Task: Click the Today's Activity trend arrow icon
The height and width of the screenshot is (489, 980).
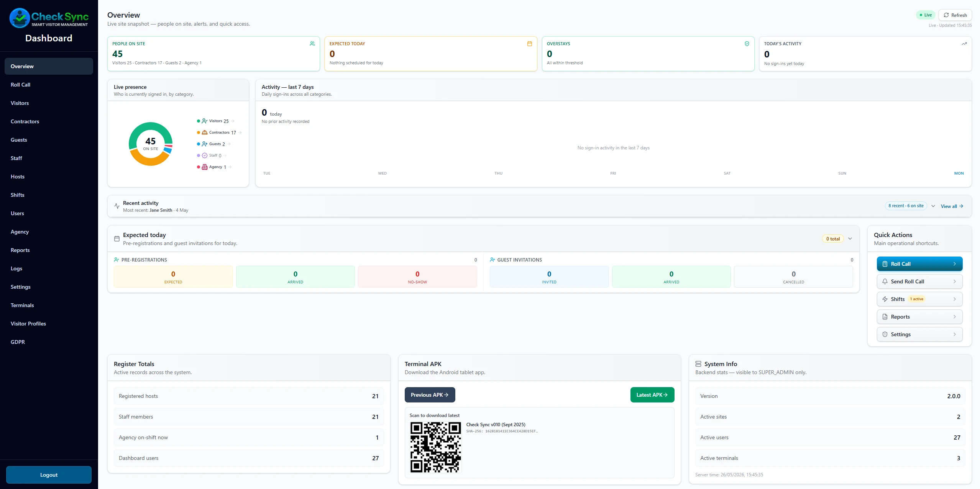Action: [x=964, y=44]
